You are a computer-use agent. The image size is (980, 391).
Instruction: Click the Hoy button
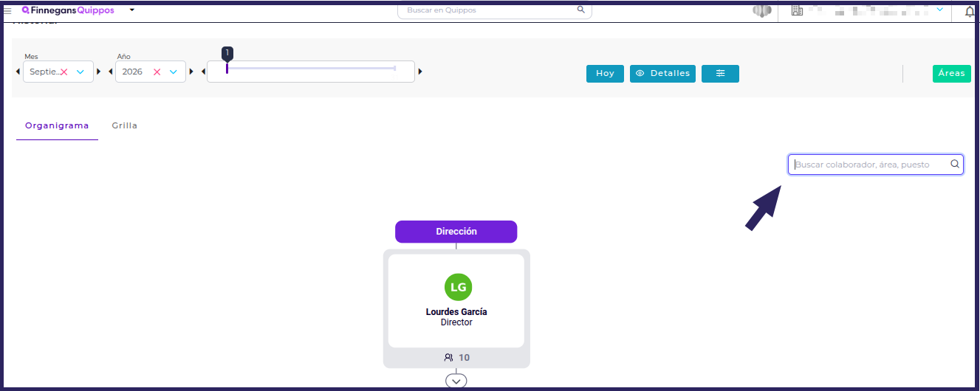click(605, 74)
